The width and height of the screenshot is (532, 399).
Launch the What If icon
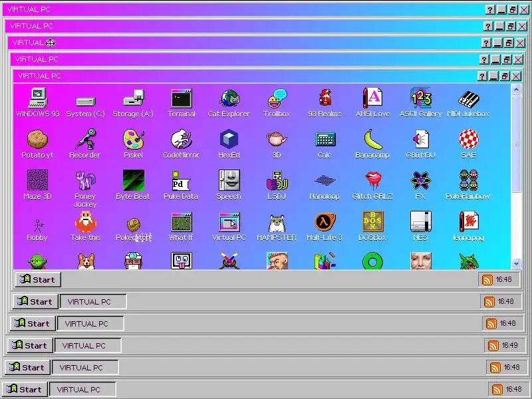pyautogui.click(x=181, y=222)
